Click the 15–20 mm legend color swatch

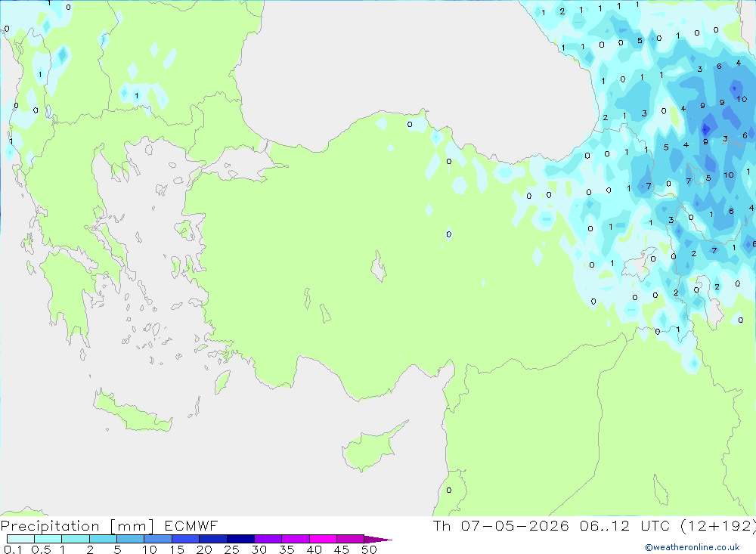(186, 539)
